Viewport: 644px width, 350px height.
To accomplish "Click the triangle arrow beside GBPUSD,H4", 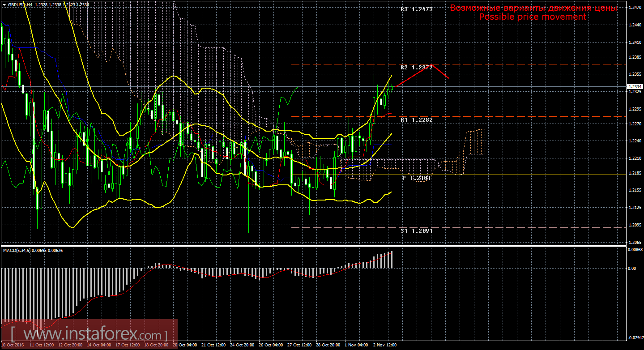I will (4, 4).
